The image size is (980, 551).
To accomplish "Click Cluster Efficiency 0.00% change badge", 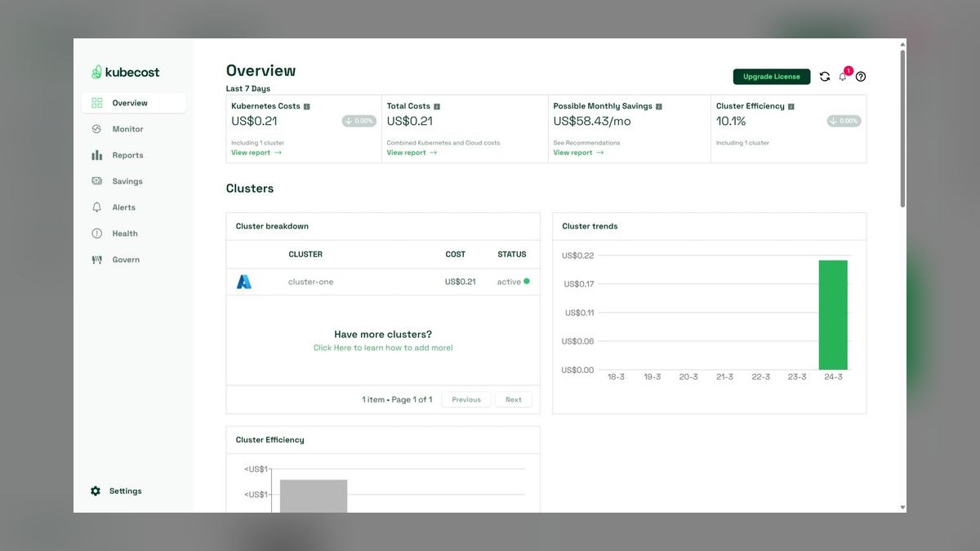I will pyautogui.click(x=844, y=121).
